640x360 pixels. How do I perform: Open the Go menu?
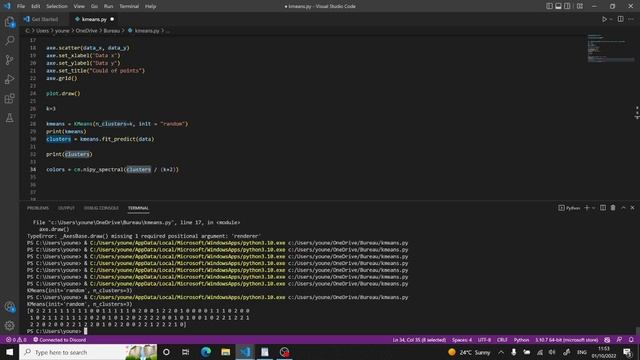(x=94, y=6)
